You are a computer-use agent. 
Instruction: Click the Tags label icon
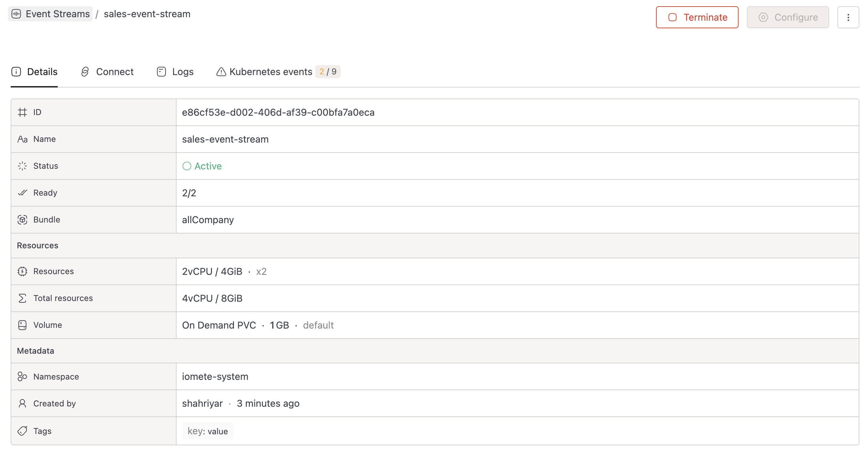click(x=22, y=431)
